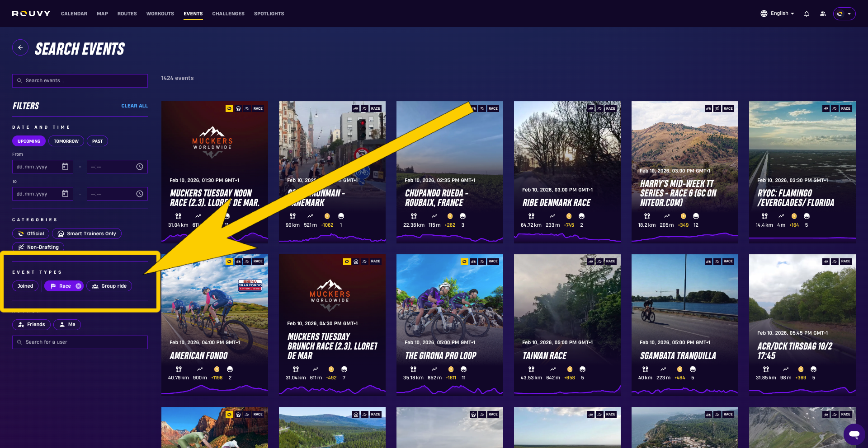Click the RACE badge on Sgambata Tranquilla card
Image resolution: width=868 pixels, height=448 pixels.
[728, 261]
